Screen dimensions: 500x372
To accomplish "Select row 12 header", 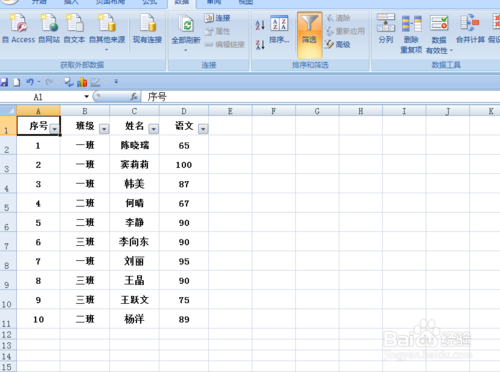I will 8,334.
